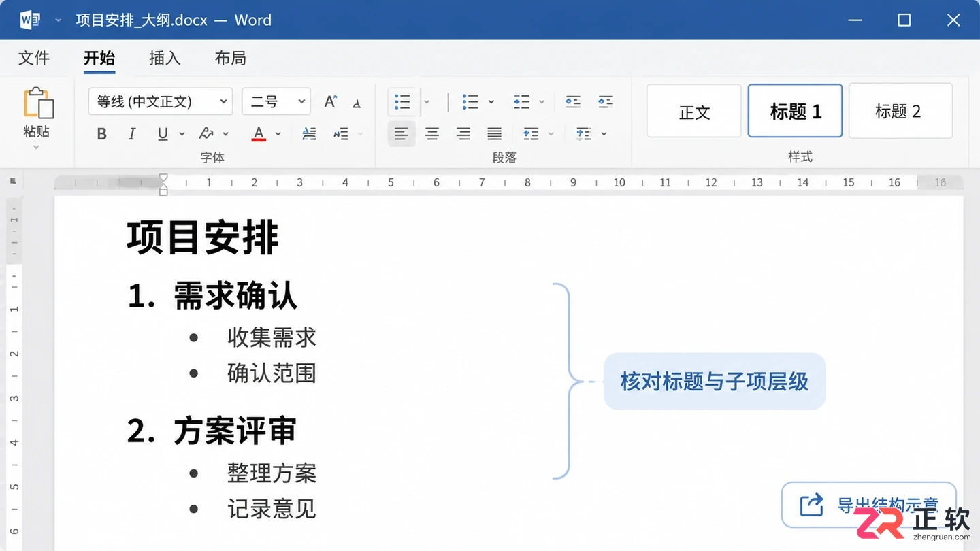The image size is (980, 551).
Task: Switch to the 插入 tab
Action: pyautogui.click(x=165, y=59)
